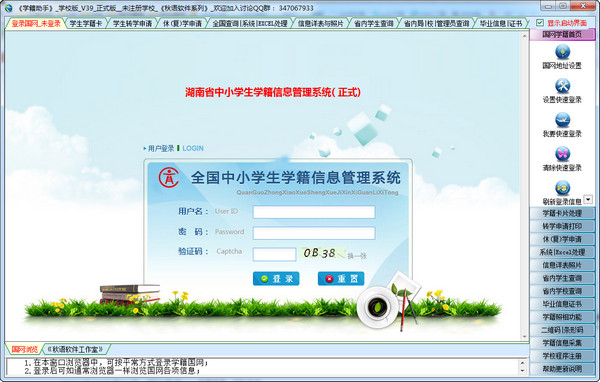The image size is (600, 382).
Task: Click the 重置 reset button
Action: (x=341, y=279)
